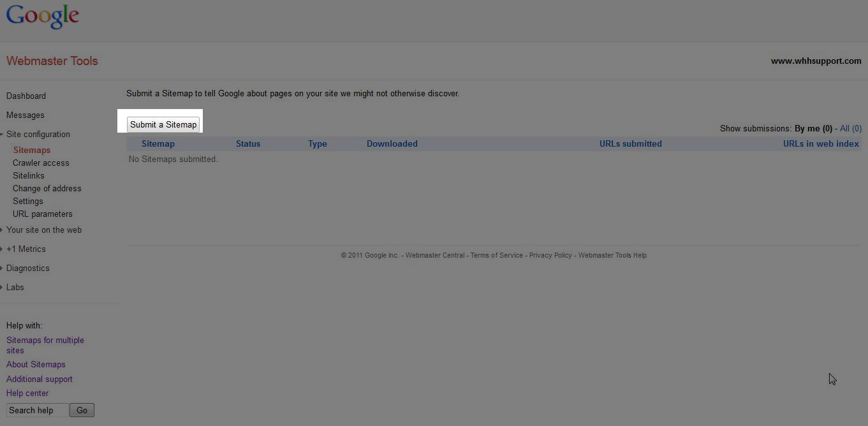Screen dimensions: 868x426
Task: Show All submissions link
Action: (850, 129)
